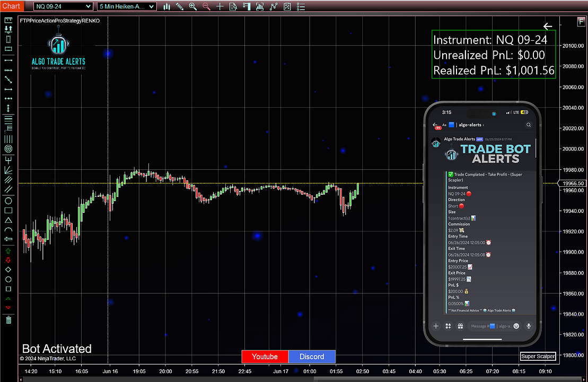
Task: Select the Arc drawing tool
Action: coord(8,230)
